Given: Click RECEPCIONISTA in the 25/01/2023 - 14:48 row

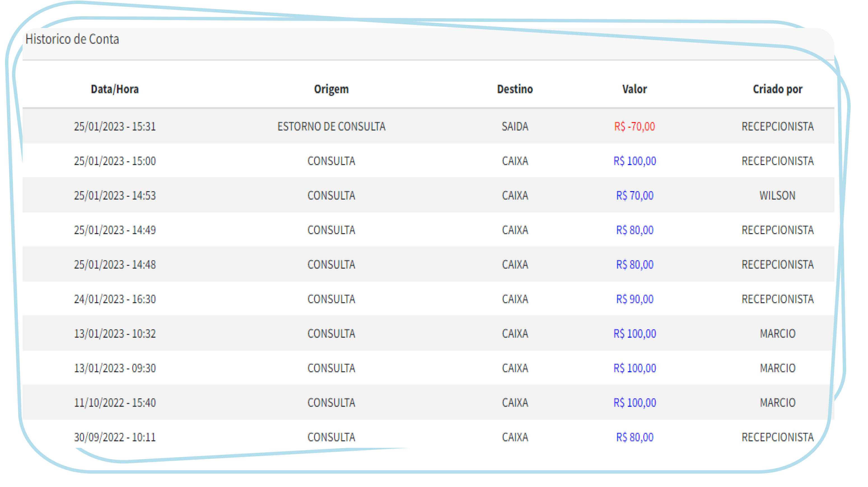Looking at the screenshot, I should coord(777,265).
